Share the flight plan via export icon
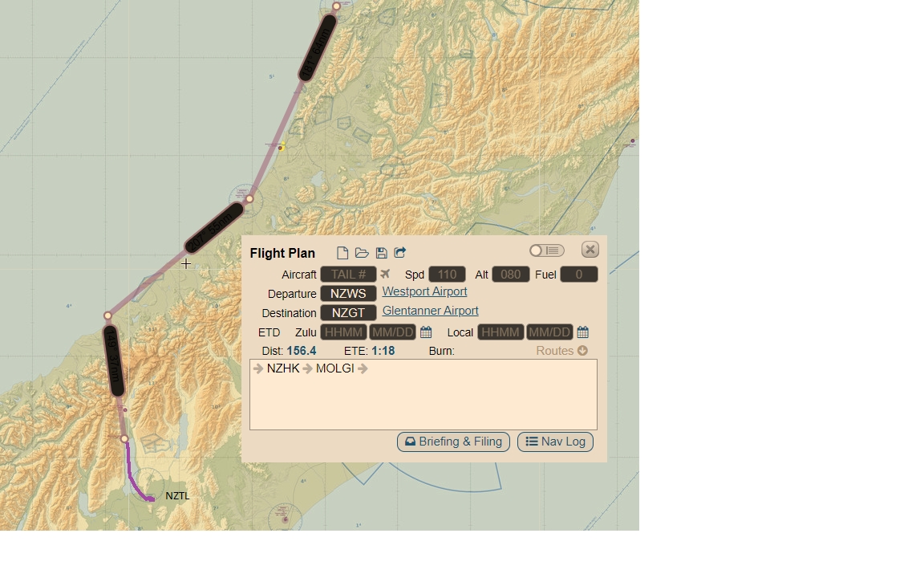Image resolution: width=924 pixels, height=578 pixels. point(400,252)
